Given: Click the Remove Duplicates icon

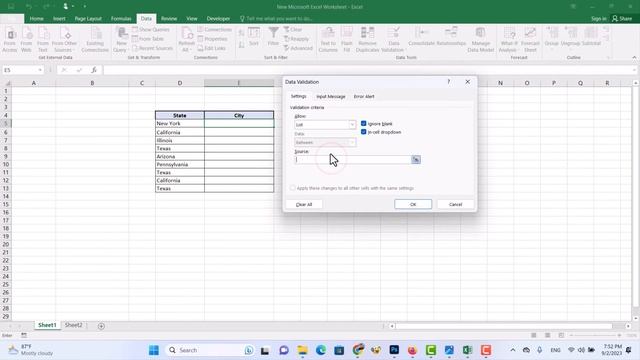Looking at the screenshot, I should pyautogui.click(x=367, y=40).
